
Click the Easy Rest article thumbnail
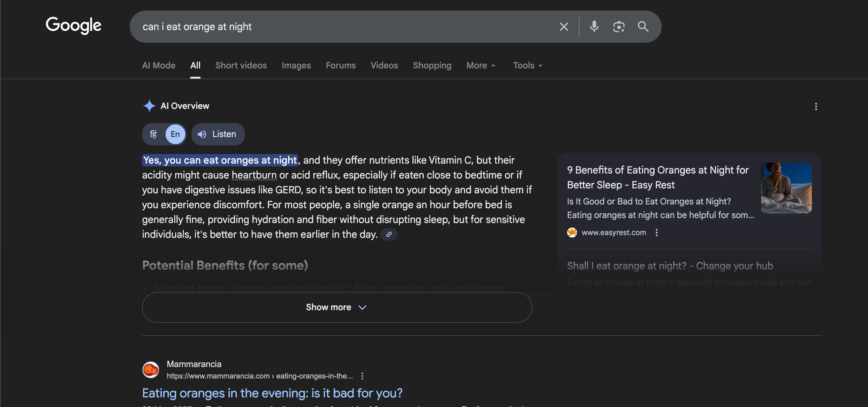coord(786,188)
